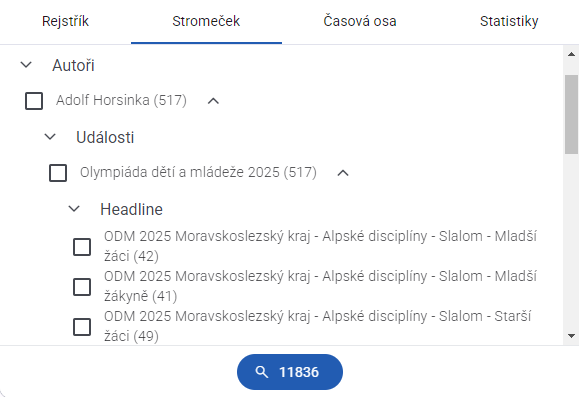Tick Slalom Mladší žákyně (41) checkbox
579x397 pixels.
click(x=82, y=287)
